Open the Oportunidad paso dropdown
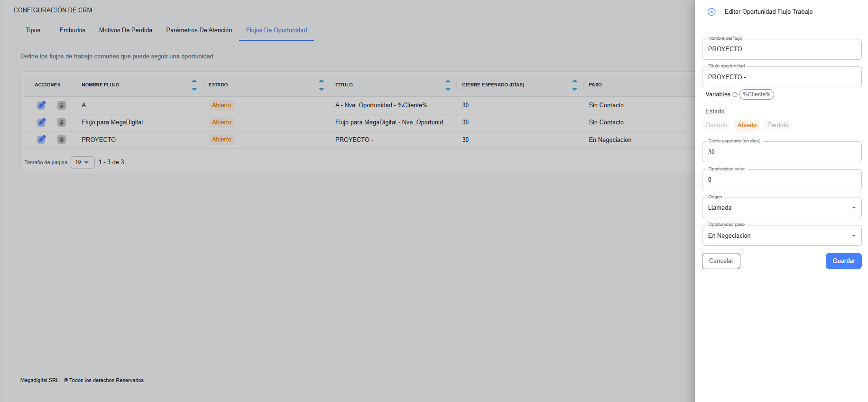The image size is (868, 402). coord(781,236)
